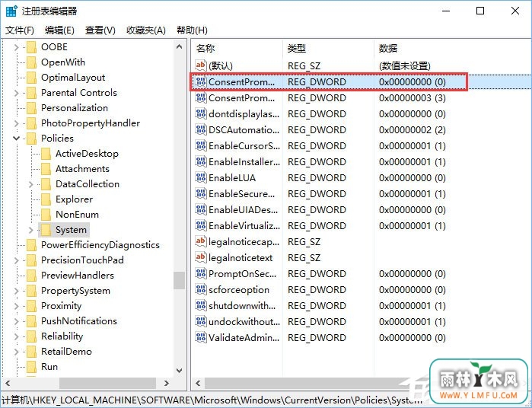The width and height of the screenshot is (532, 408).
Task: Expand the OOBE tree node
Action: coord(16,47)
